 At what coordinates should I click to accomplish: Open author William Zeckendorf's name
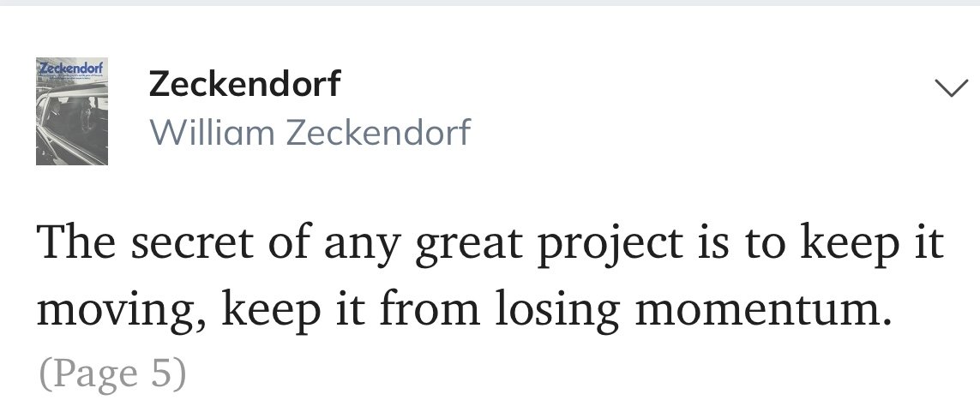pos(310,133)
